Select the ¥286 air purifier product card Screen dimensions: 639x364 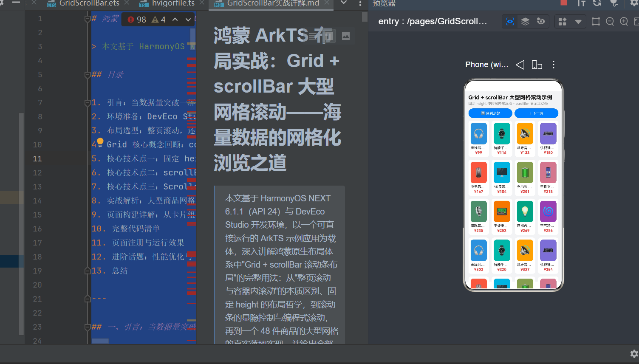(x=548, y=217)
